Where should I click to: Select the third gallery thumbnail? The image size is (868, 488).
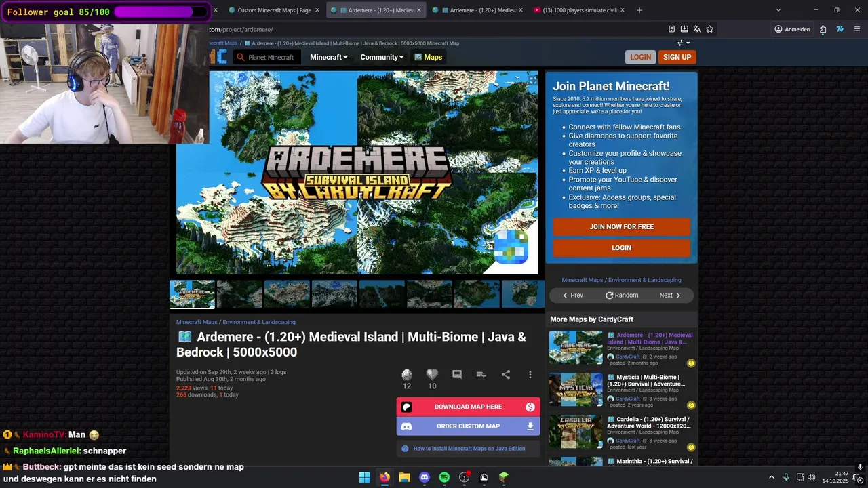coord(287,294)
